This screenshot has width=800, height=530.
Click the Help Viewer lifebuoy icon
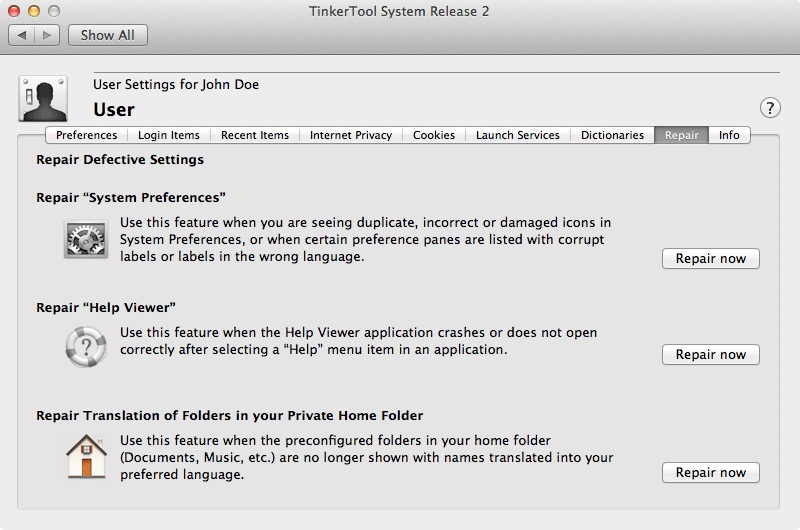tap(86, 345)
